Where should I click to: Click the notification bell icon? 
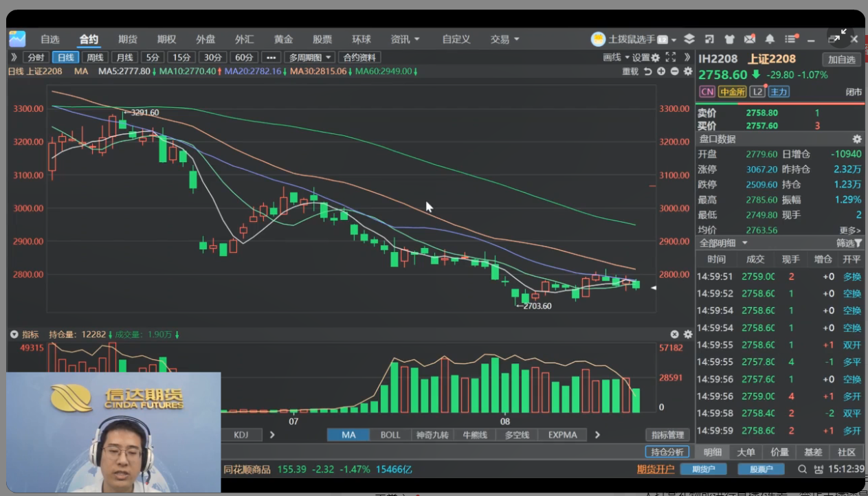(x=770, y=39)
